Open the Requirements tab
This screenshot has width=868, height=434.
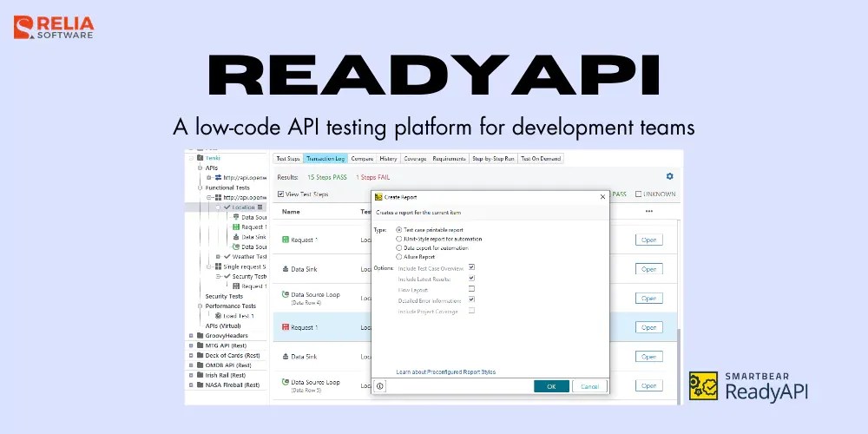449,159
